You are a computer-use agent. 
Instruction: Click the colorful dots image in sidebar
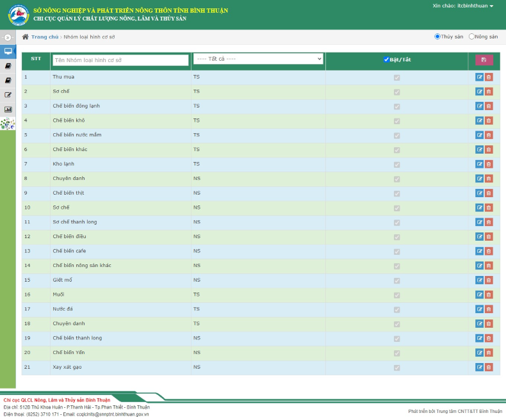8,124
